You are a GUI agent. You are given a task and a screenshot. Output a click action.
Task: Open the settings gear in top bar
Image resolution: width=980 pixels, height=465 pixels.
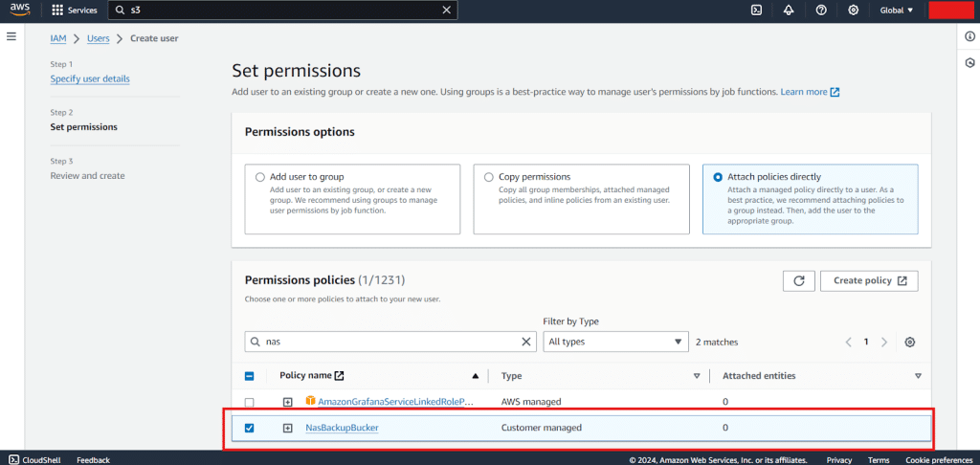pos(854,10)
